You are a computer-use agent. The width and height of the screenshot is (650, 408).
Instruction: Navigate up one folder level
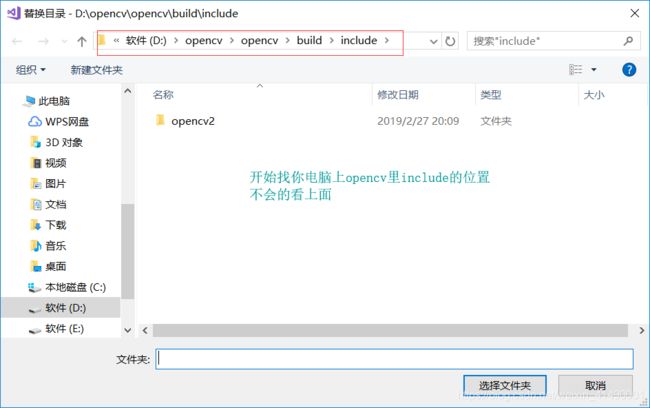[82, 41]
